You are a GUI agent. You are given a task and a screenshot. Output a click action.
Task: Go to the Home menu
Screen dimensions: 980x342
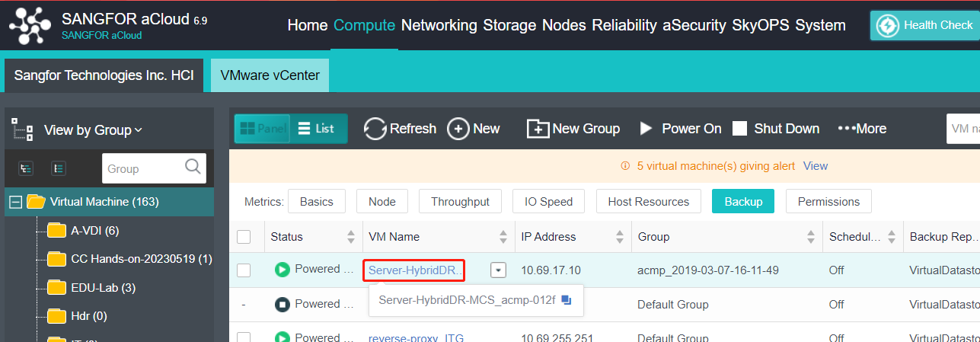(308, 25)
